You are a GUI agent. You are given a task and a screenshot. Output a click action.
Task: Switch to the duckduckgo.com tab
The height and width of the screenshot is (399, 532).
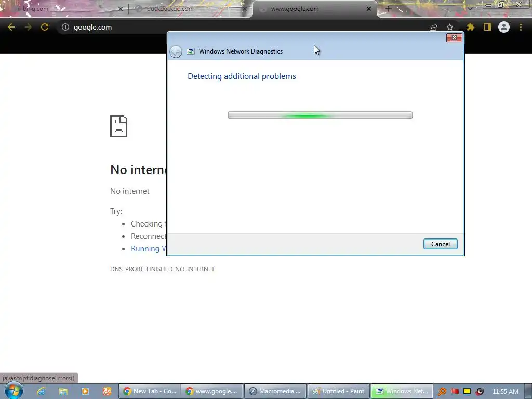(x=189, y=9)
